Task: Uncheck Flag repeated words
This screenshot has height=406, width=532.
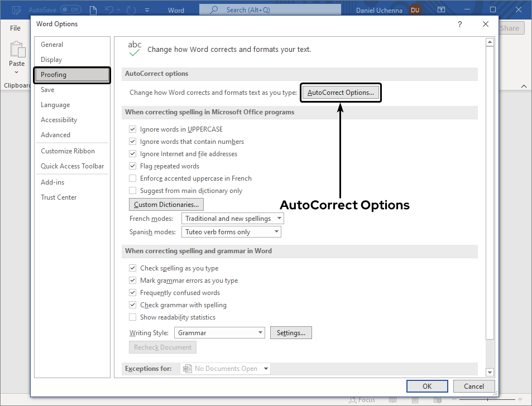Action: tap(132, 166)
